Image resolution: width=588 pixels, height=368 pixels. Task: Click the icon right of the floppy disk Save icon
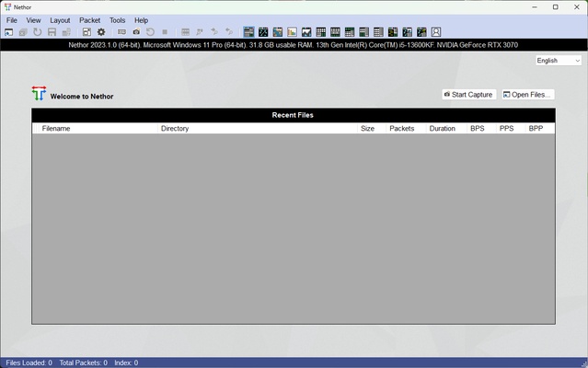(66, 32)
